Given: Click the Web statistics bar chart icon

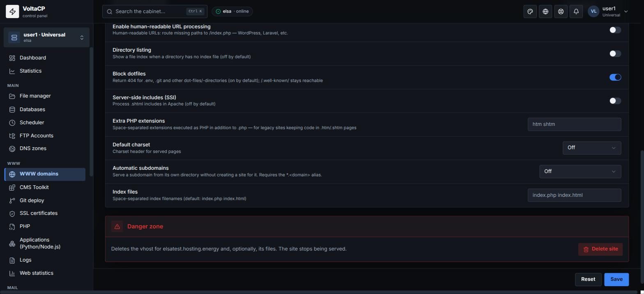Looking at the screenshot, I should pos(12,273).
